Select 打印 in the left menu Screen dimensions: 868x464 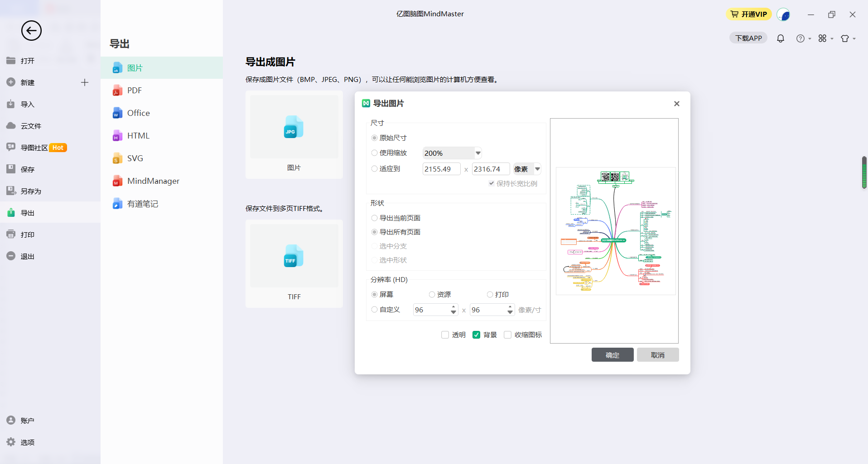pyautogui.click(x=27, y=234)
